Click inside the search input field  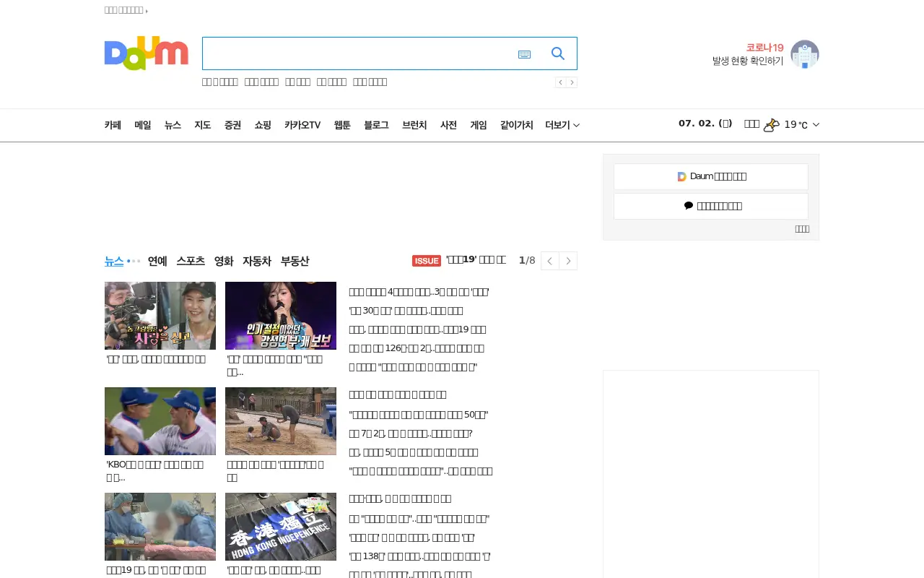pos(357,53)
